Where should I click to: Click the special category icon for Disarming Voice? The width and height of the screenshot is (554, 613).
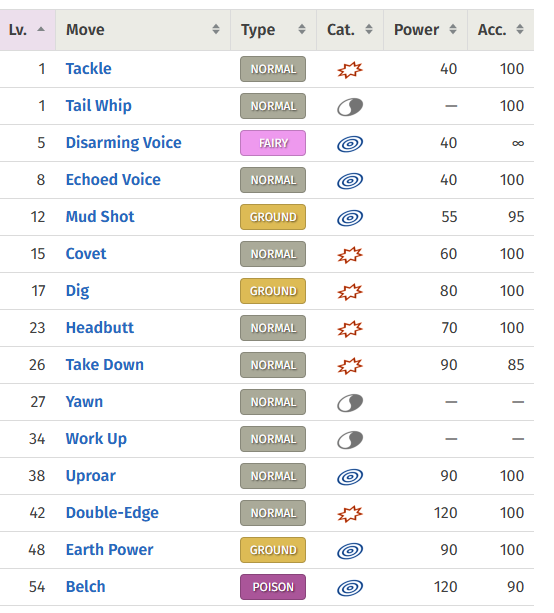click(x=350, y=144)
